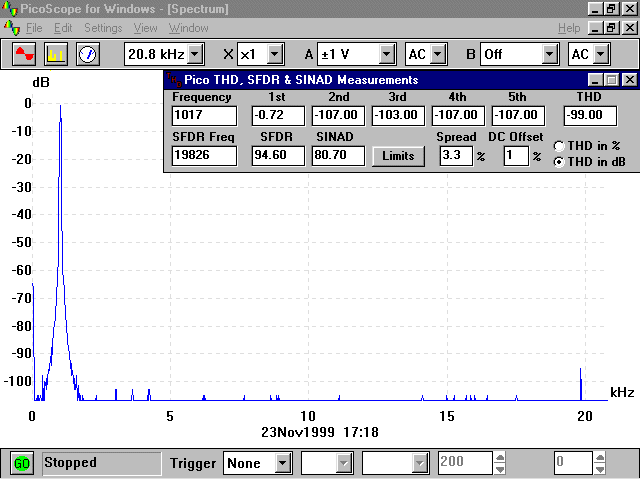Viewport: 640px width, 480px height.
Task: Expand the Trigger None dropdown
Action: pos(283,463)
